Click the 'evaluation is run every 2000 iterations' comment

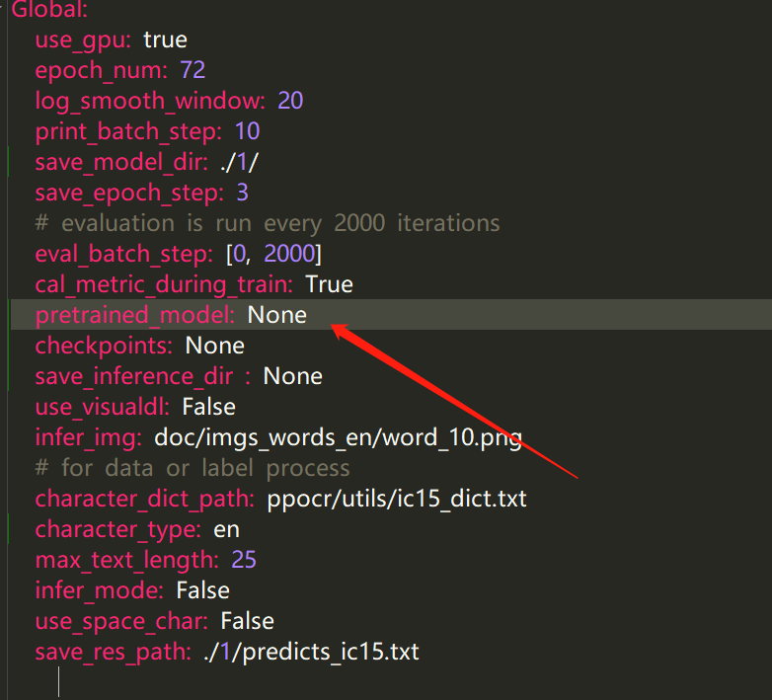tap(268, 223)
